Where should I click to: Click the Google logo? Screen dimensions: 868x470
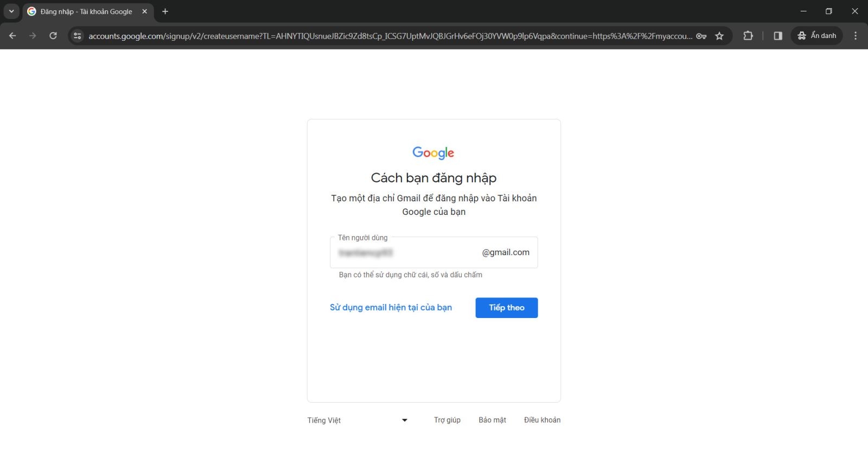(433, 153)
